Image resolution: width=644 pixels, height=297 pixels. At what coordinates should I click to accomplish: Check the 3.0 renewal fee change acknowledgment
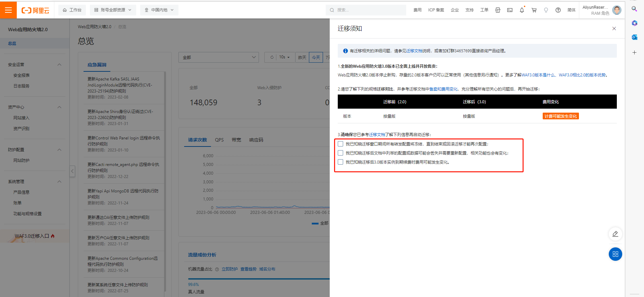[340, 162]
